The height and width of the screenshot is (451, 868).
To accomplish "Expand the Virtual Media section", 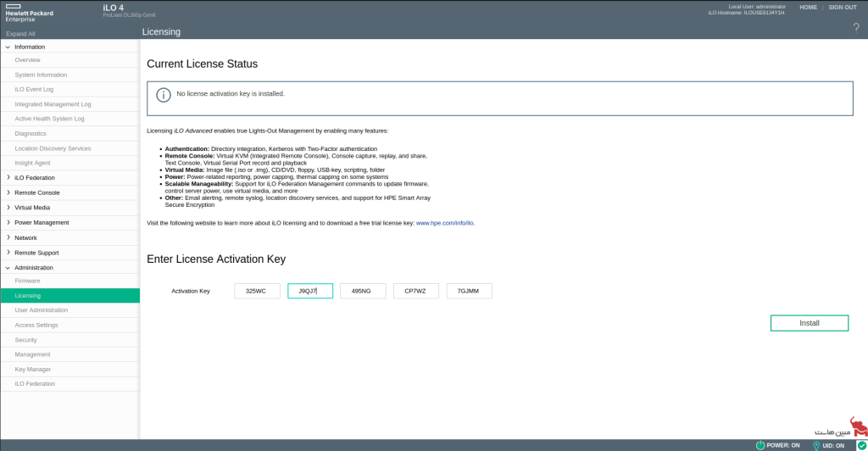I will pyautogui.click(x=8, y=208).
